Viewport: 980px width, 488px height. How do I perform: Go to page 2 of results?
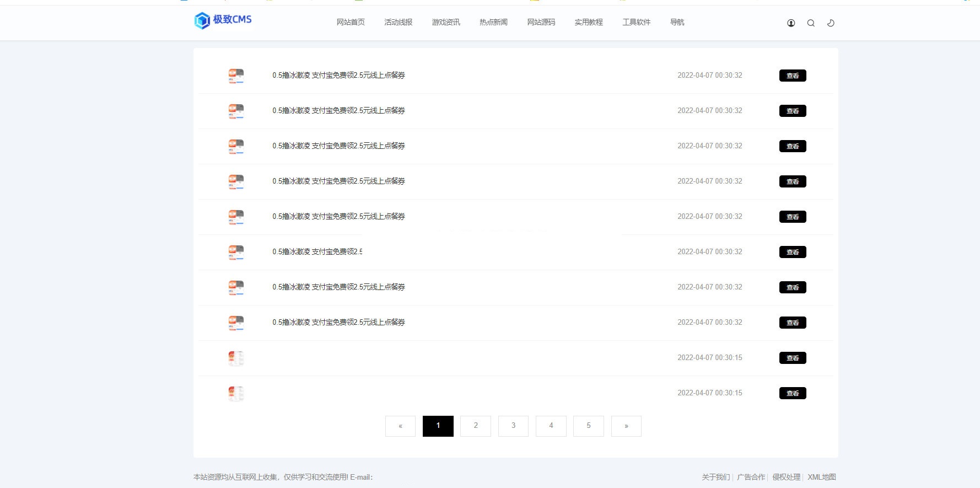[x=476, y=426]
